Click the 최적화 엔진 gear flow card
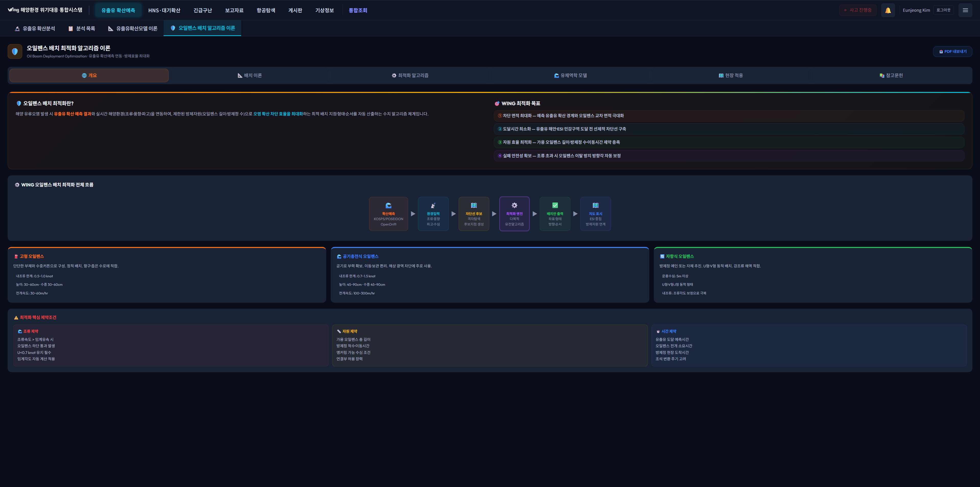The height and width of the screenshot is (487, 980). [x=514, y=213]
